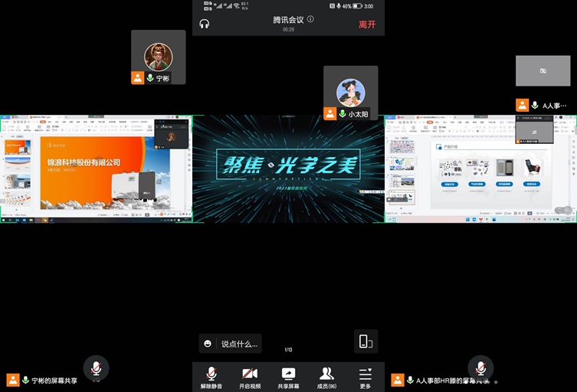Open emoji picker smiley icon
The image size is (577, 392).
tap(208, 343)
